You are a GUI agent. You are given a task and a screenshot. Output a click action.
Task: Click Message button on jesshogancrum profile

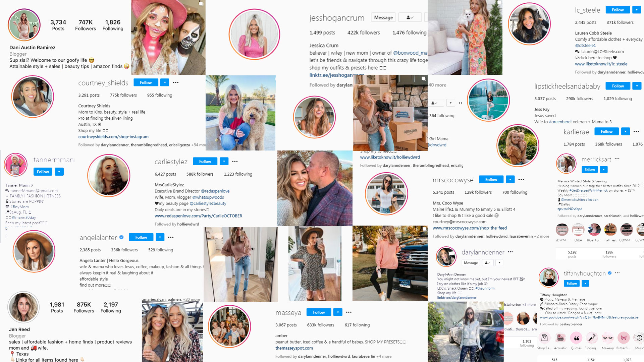point(383,17)
